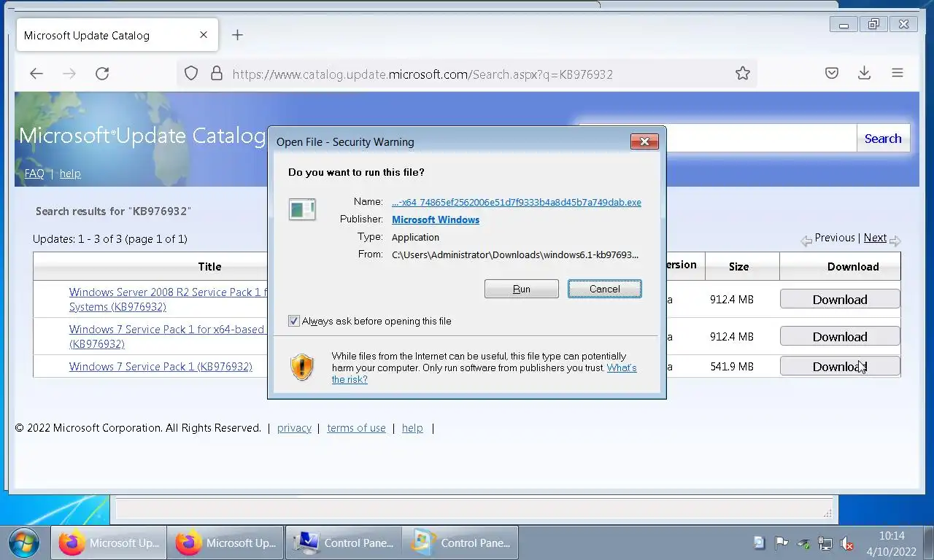This screenshot has height=560, width=934.
Task: Open second Control Panel taskbar item
Action: (x=460, y=542)
